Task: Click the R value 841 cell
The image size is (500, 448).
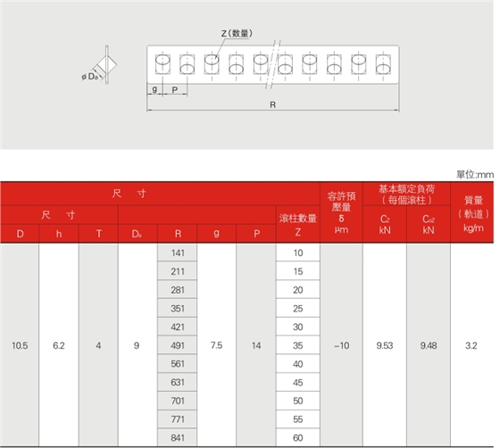Action: click(178, 437)
